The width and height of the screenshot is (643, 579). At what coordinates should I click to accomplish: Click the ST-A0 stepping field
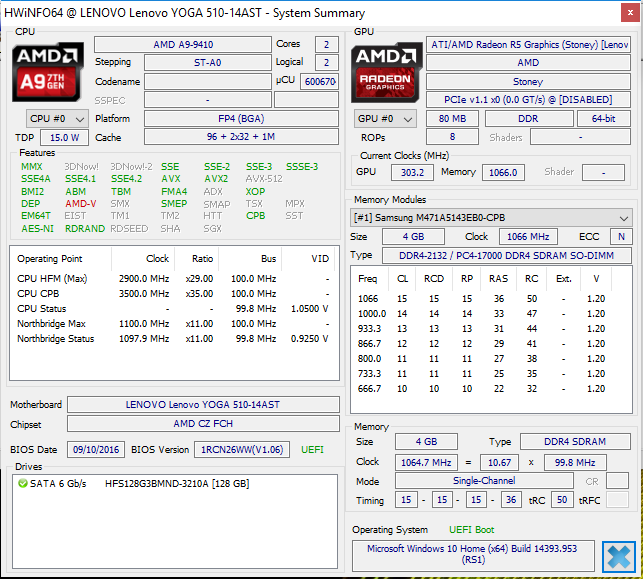click(x=207, y=63)
